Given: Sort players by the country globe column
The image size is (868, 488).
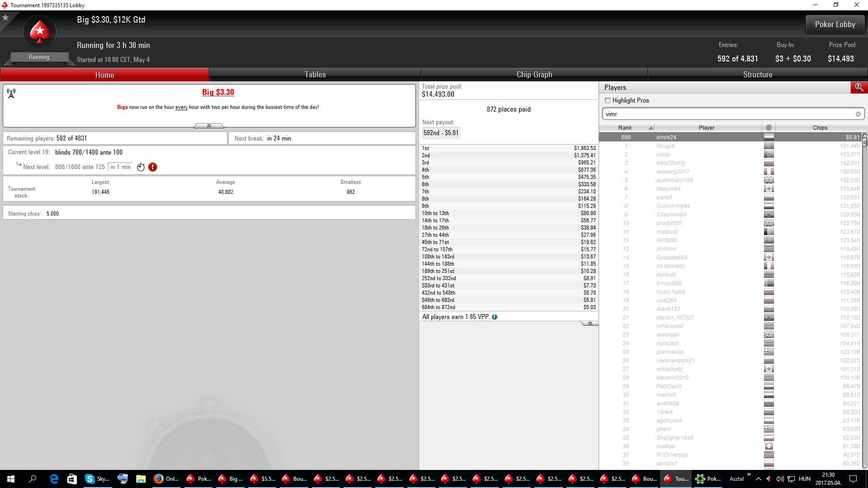Looking at the screenshot, I should pyautogui.click(x=769, y=127).
